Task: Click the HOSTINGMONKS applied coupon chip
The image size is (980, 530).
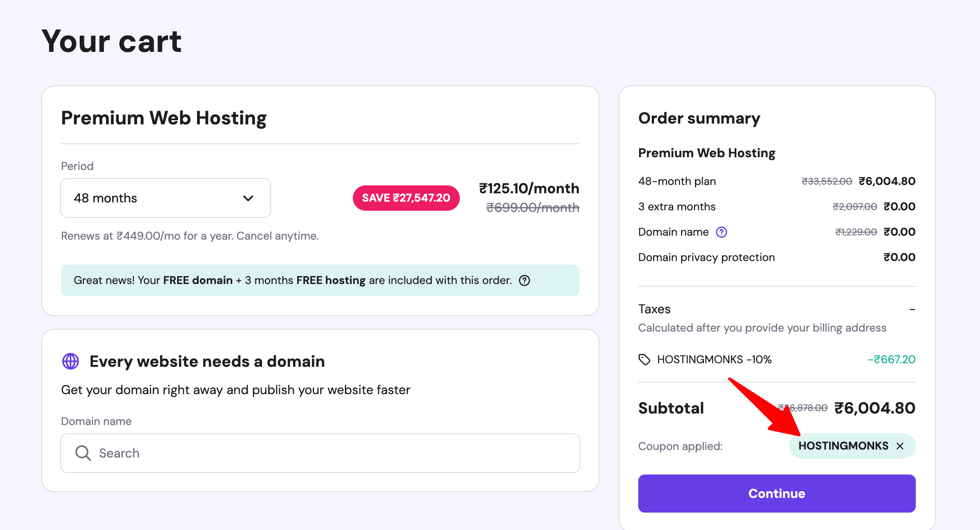Action: coord(843,446)
